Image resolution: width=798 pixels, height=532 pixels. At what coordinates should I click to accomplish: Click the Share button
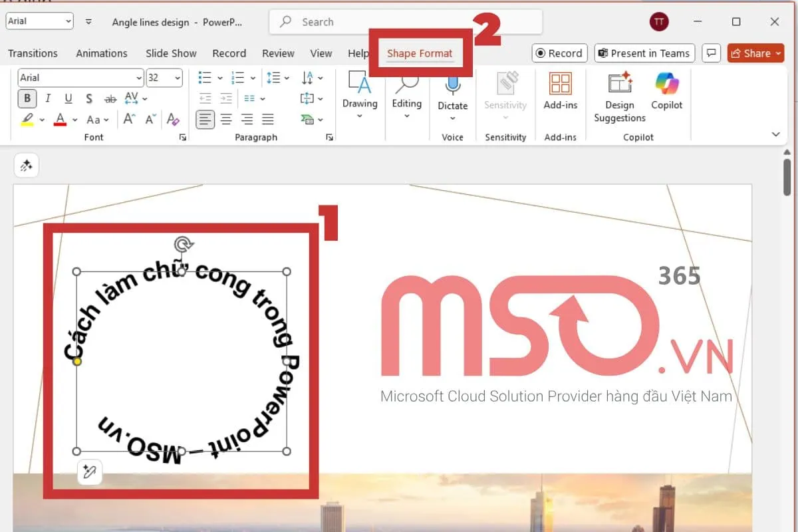click(755, 53)
